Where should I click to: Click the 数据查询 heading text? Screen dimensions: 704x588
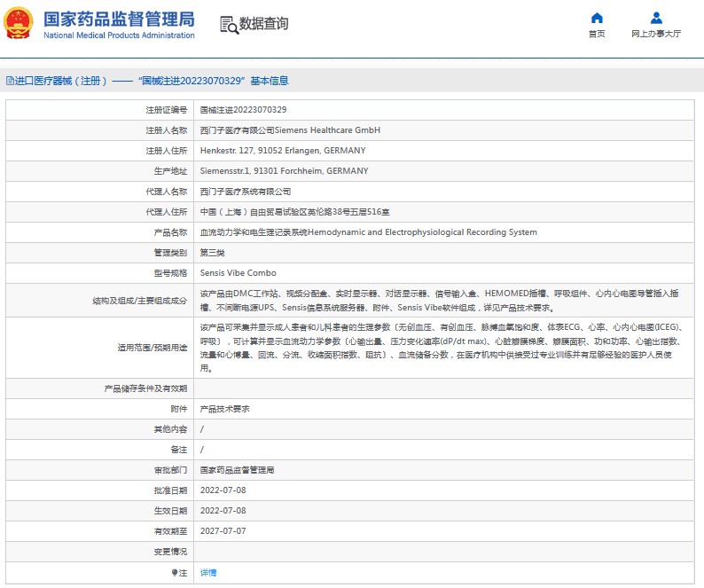coord(264,24)
